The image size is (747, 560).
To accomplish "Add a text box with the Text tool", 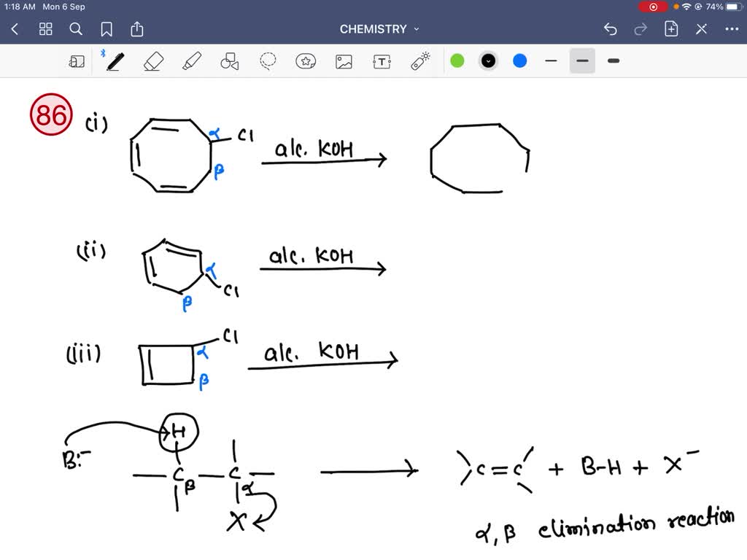I will coord(382,61).
